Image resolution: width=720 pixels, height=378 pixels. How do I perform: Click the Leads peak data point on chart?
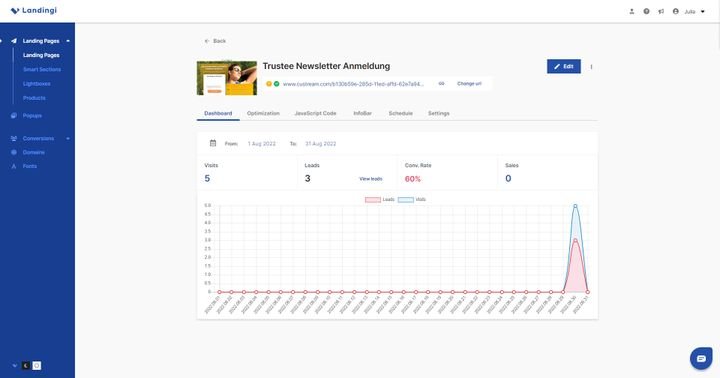click(575, 240)
